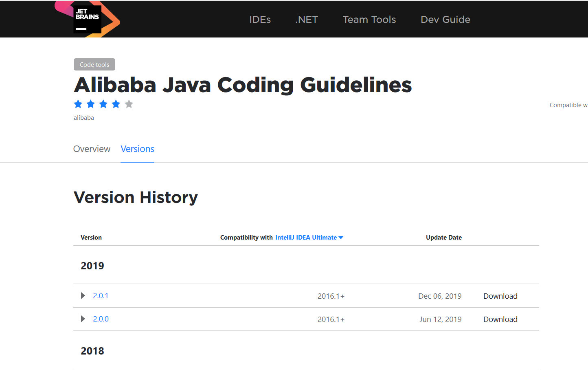This screenshot has height=370, width=588.
Task: Open the IntelliJ IDEA Ultimate compatibility dropdown
Action: tap(309, 238)
